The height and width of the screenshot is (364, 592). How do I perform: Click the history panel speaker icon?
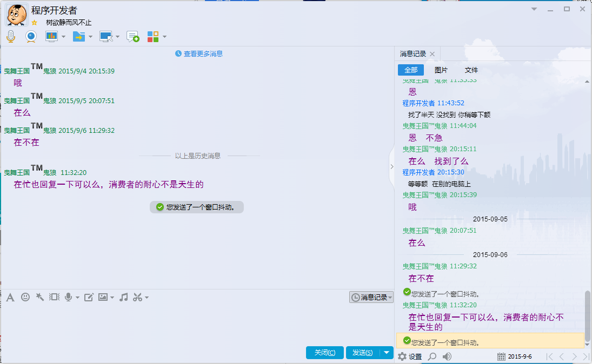click(447, 356)
